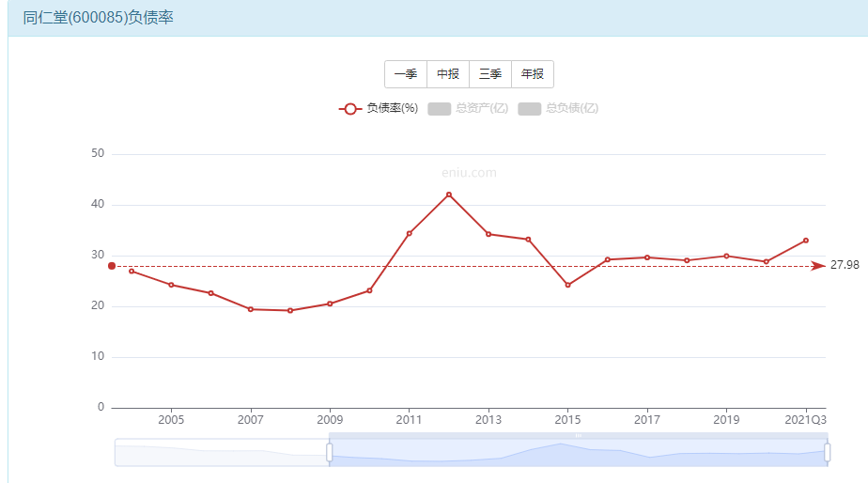
Task: Click the 2013 axis label
Action: click(488, 420)
